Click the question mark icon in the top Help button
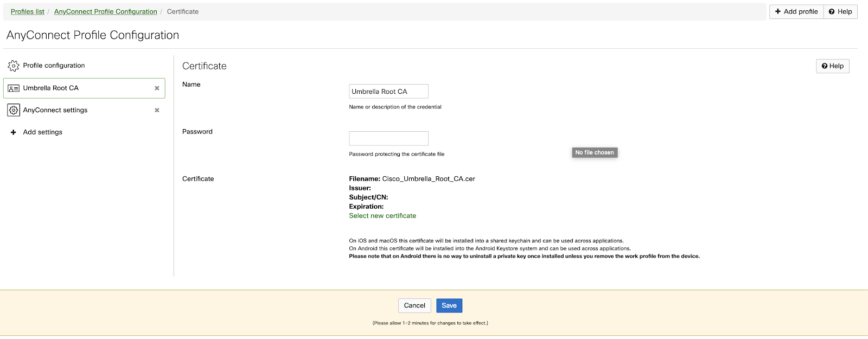 pos(832,11)
